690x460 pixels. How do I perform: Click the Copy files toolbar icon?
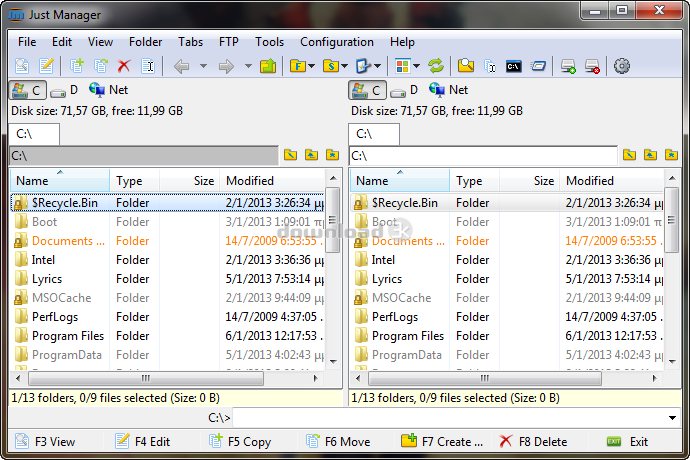point(77,66)
